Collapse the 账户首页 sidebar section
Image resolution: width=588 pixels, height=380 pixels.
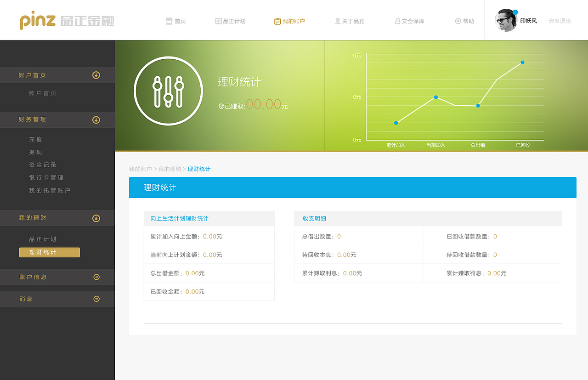96,75
